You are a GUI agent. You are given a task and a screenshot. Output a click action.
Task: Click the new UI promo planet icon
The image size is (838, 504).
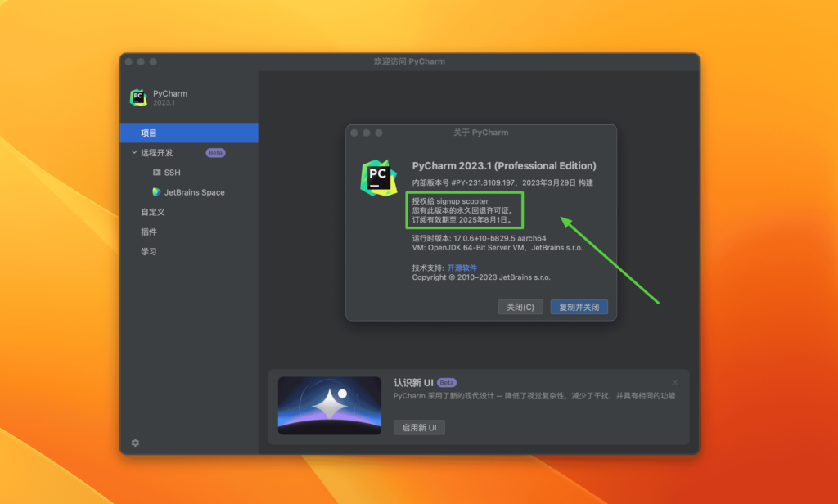329,404
